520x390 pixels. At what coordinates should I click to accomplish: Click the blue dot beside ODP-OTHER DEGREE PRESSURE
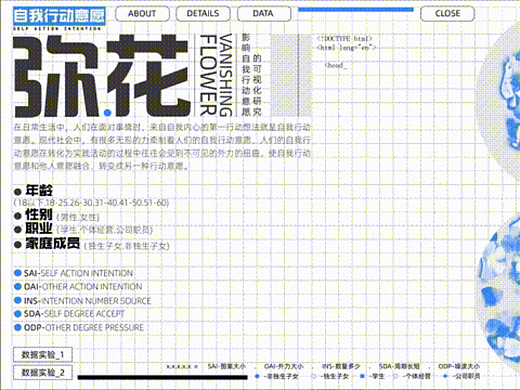click(x=18, y=327)
